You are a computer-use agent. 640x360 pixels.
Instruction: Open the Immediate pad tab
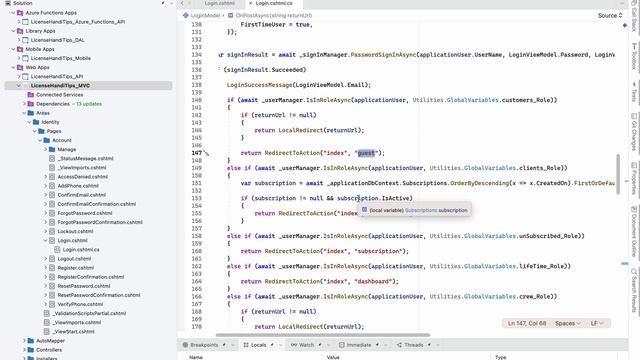[359, 345]
